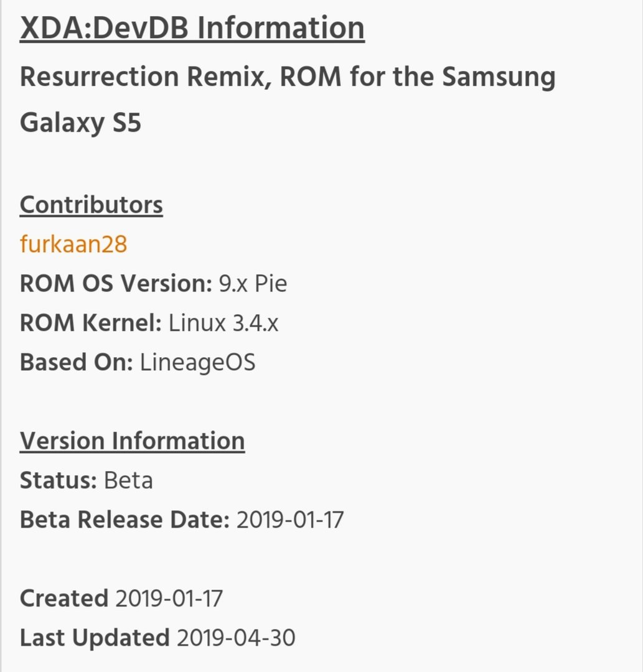
Task: Select the Created label
Action: click(x=64, y=599)
